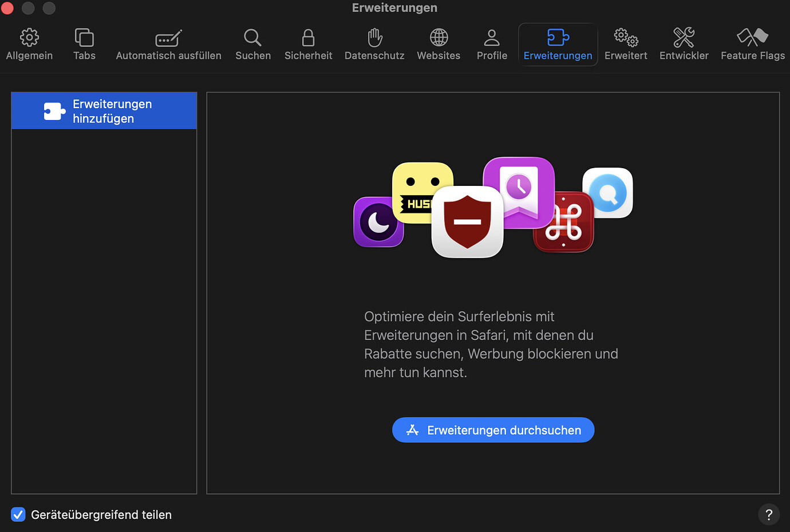Click the description text starting 'Optimiere dein Surferlebnis'
This screenshot has width=790, height=532.
[x=491, y=344]
